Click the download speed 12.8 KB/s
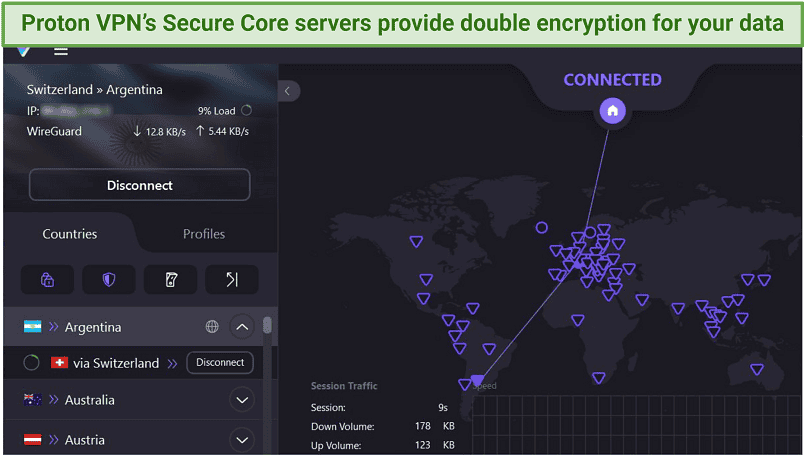This screenshot has height=457, width=806. tap(159, 132)
